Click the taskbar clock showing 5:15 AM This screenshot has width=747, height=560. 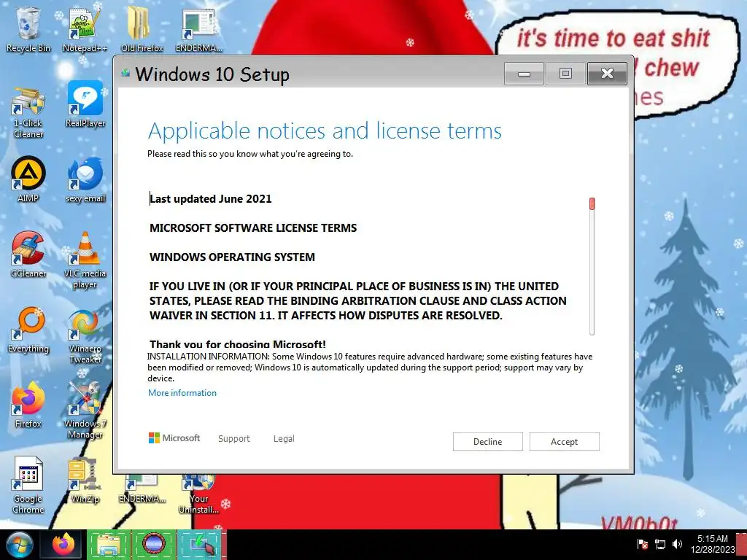tap(712, 544)
